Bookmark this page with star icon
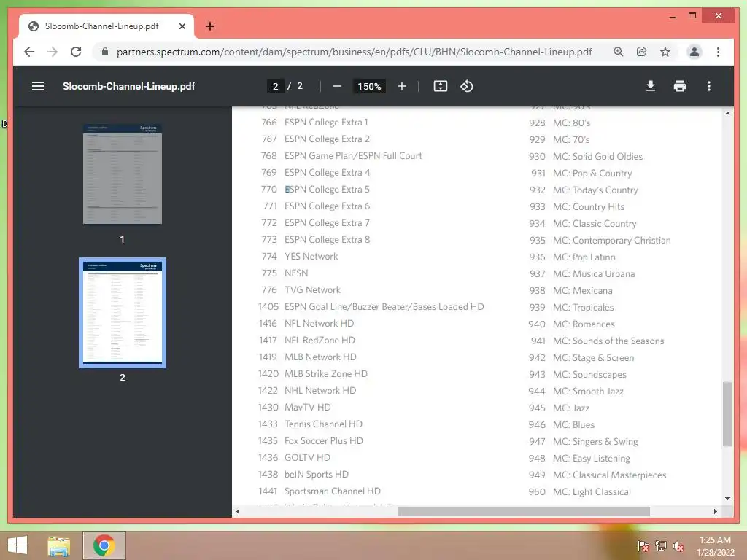 click(x=665, y=52)
